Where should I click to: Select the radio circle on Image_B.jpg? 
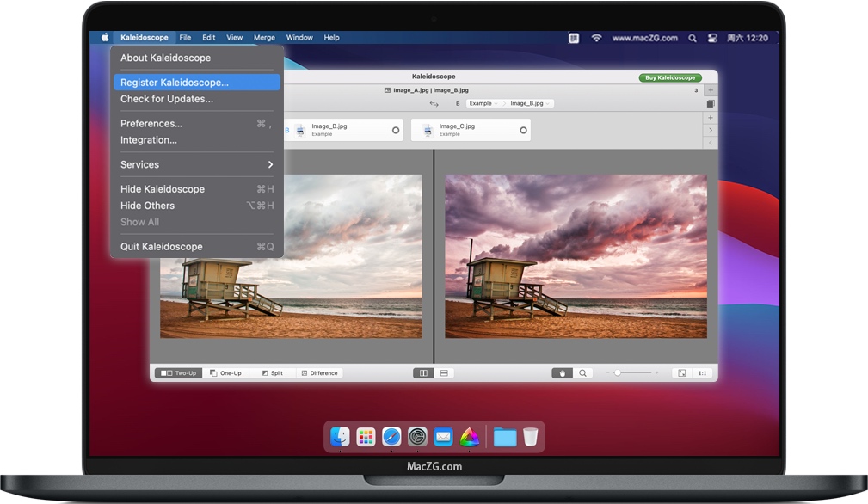[396, 131]
